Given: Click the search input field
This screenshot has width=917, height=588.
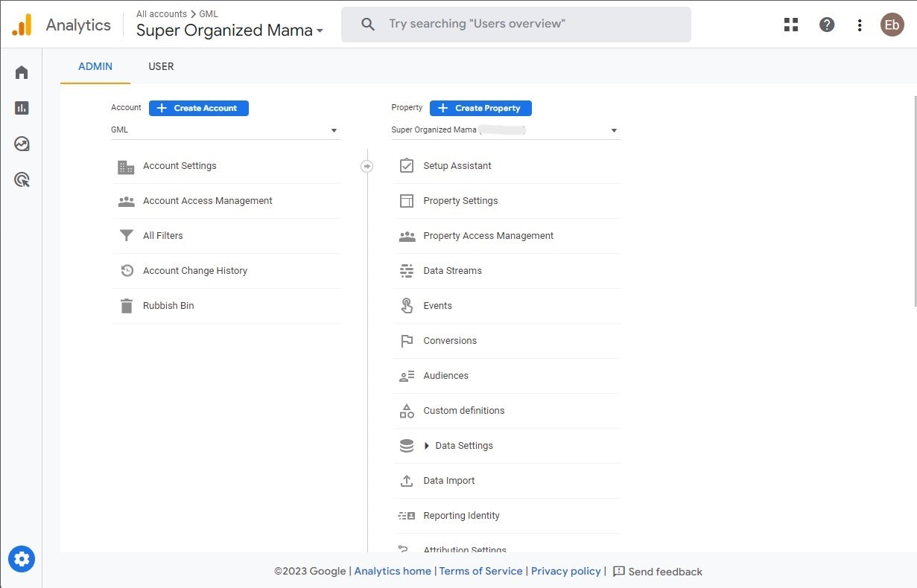Looking at the screenshot, I should point(516,25).
